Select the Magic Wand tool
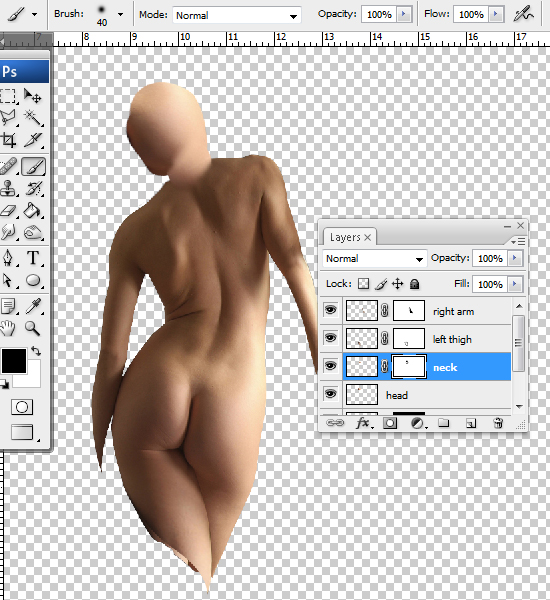The width and height of the screenshot is (550, 600). coord(33,118)
